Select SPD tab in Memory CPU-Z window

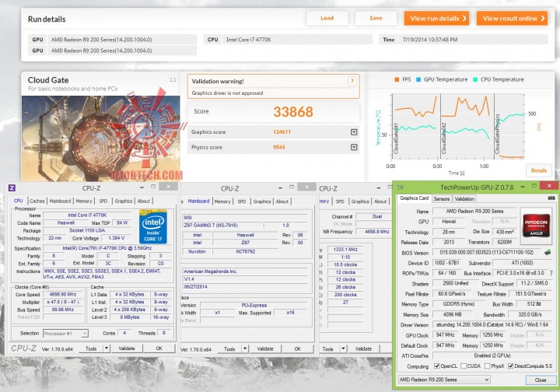(340, 201)
